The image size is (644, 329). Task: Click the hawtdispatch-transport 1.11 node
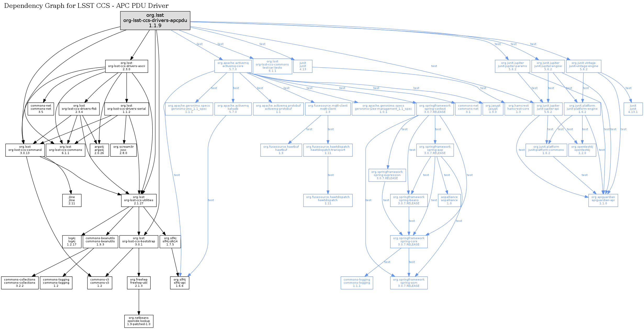(x=328, y=150)
